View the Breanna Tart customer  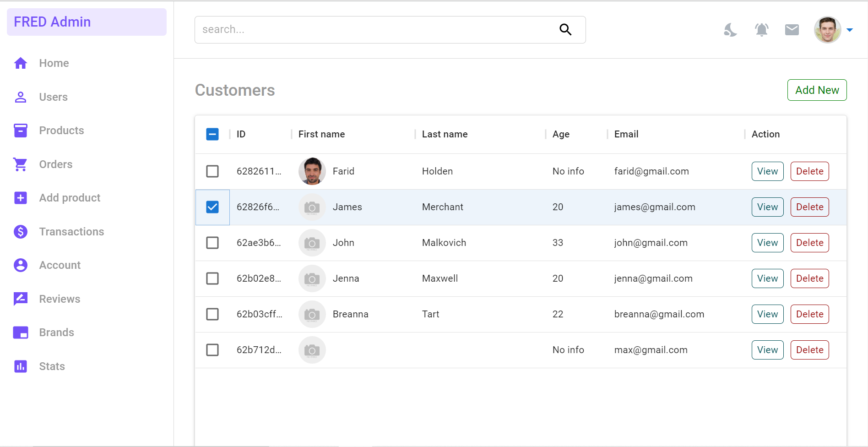[x=768, y=314]
